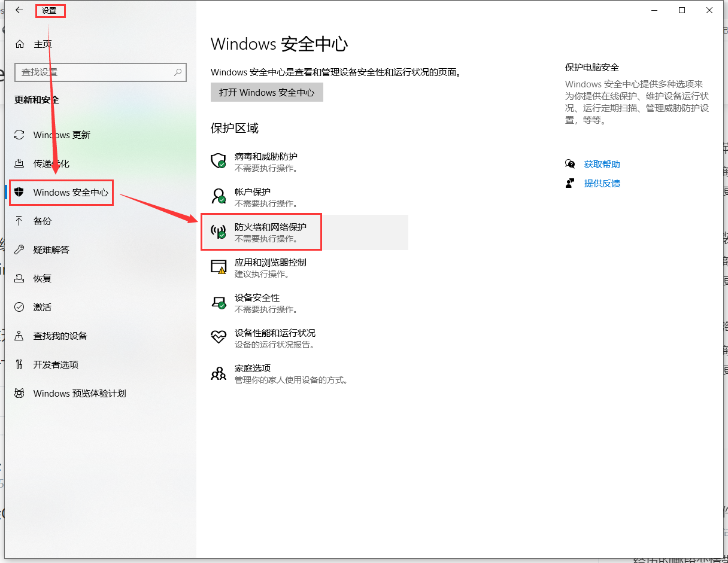Click the 更新和安全 section label
The height and width of the screenshot is (563, 728).
click(37, 100)
